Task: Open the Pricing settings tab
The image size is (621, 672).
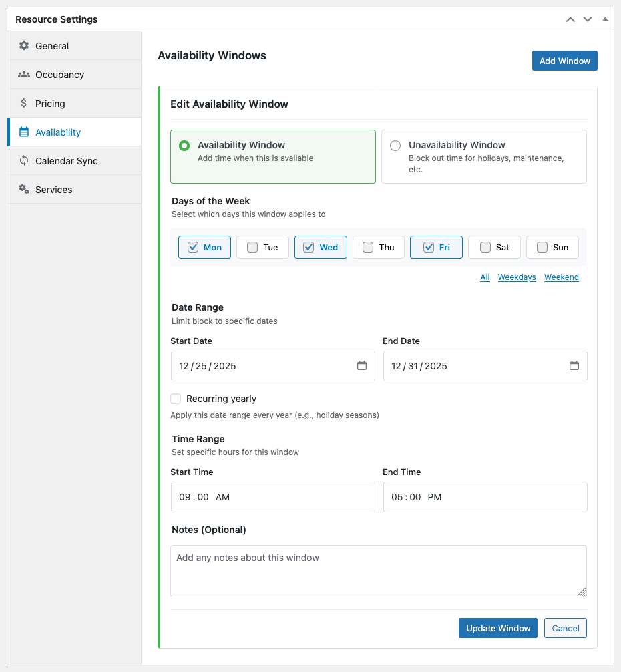Action: pyautogui.click(x=50, y=104)
